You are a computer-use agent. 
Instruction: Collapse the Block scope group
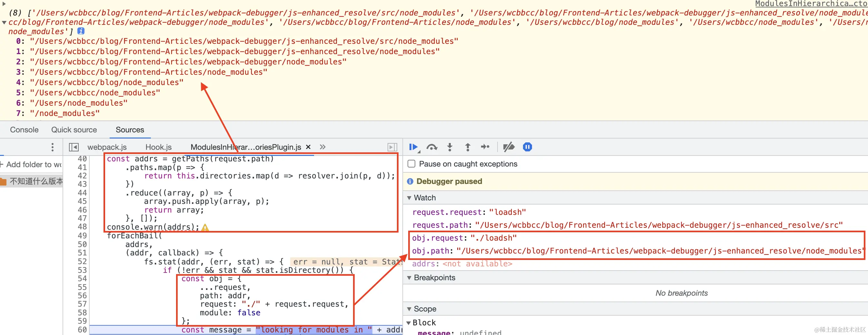point(409,323)
